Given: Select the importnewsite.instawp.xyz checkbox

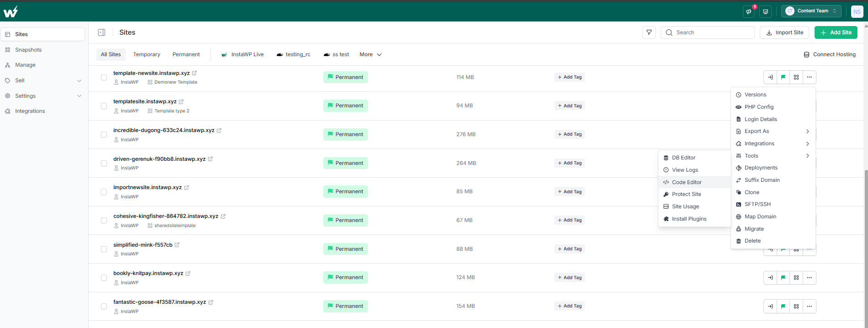Looking at the screenshot, I should (104, 192).
